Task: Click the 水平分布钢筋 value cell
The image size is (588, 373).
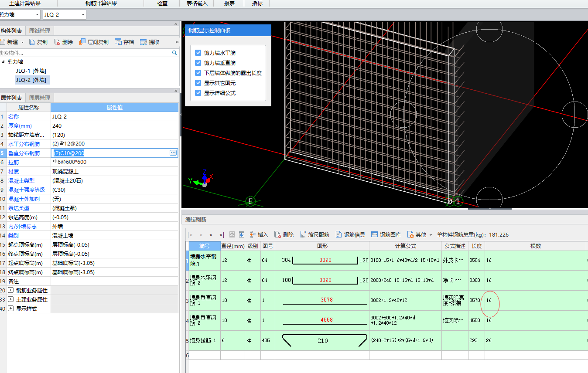Action: 114,144
